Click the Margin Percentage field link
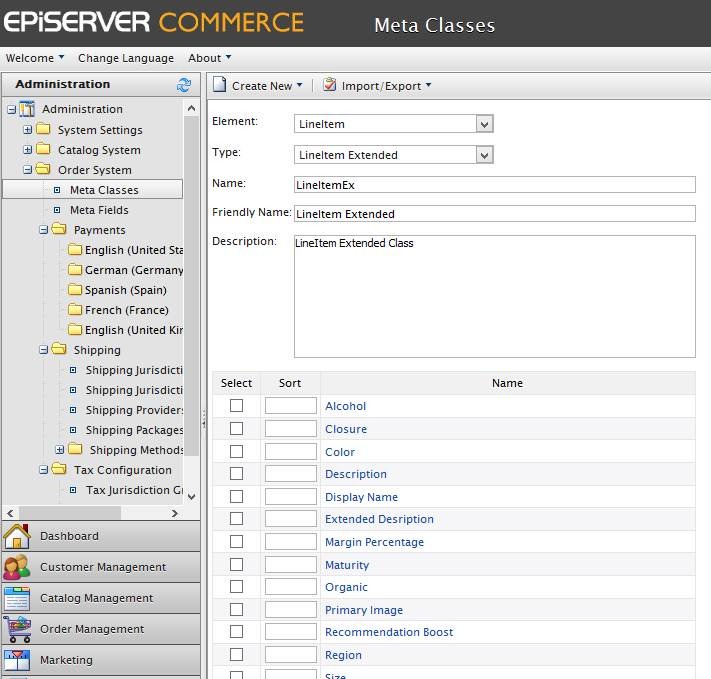The width and height of the screenshot is (711, 679). 374,542
